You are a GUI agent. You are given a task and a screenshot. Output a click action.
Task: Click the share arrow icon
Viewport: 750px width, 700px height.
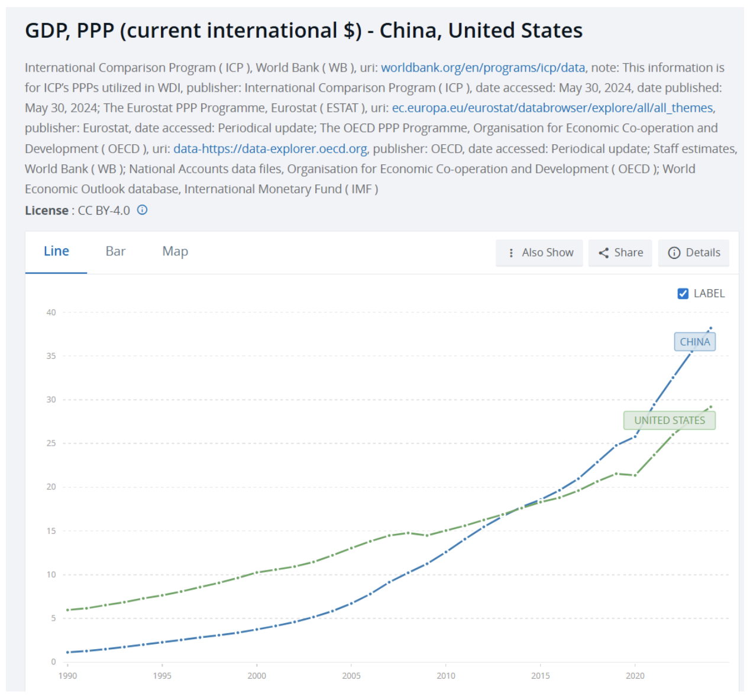click(x=603, y=253)
